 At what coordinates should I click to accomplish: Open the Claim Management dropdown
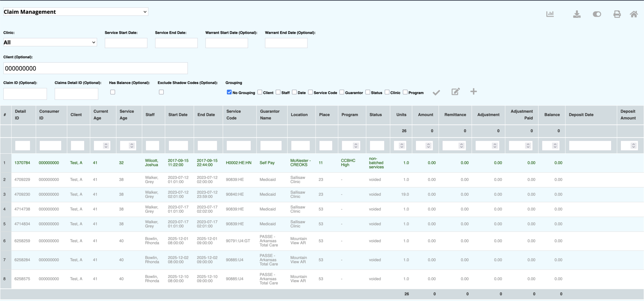(x=76, y=12)
